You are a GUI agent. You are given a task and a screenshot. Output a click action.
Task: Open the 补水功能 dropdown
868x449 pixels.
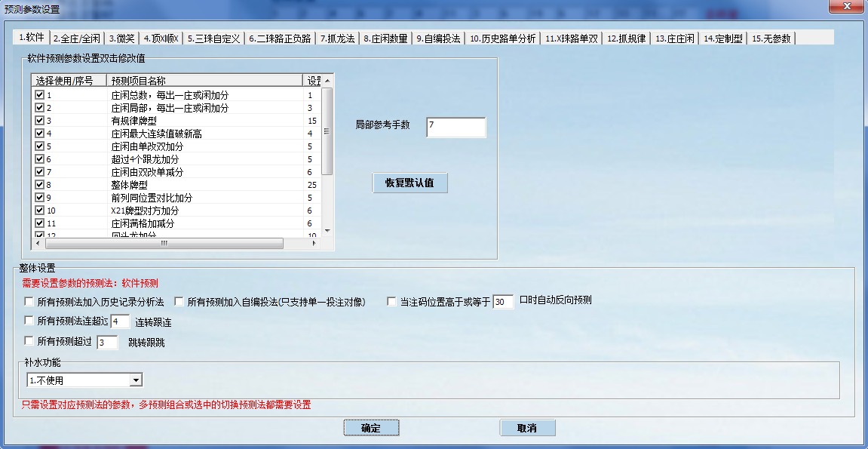[x=135, y=380]
